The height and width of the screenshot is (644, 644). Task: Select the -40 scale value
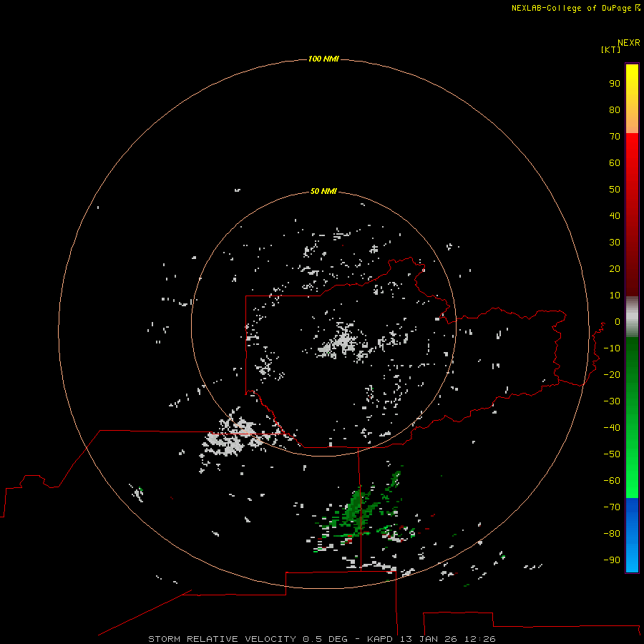pos(612,428)
